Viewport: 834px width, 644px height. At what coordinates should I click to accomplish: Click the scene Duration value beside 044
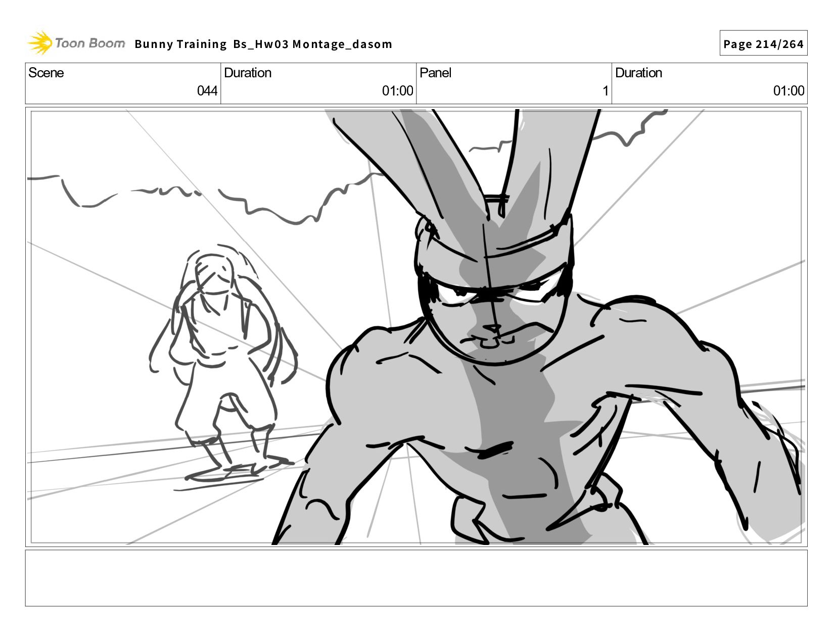click(398, 91)
